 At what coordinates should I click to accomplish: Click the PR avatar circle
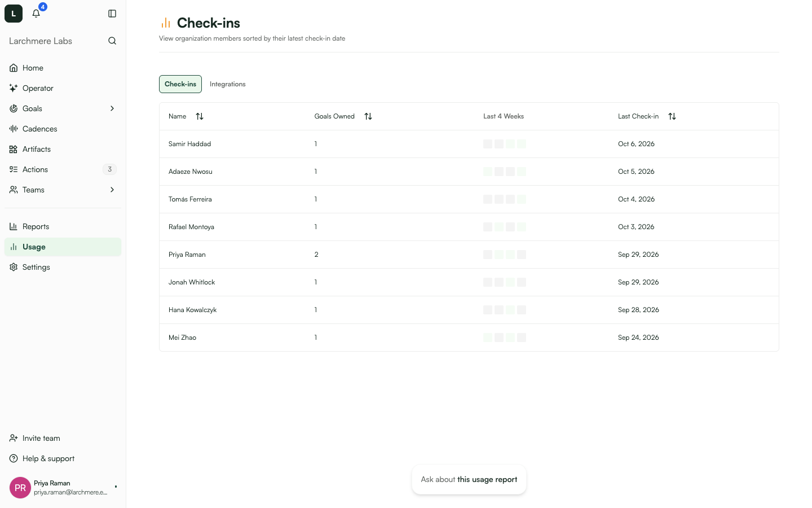pos(20,488)
